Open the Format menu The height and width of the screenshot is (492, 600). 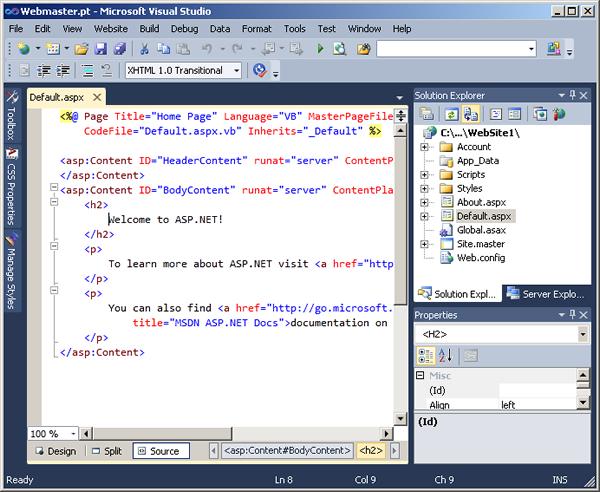coord(256,29)
